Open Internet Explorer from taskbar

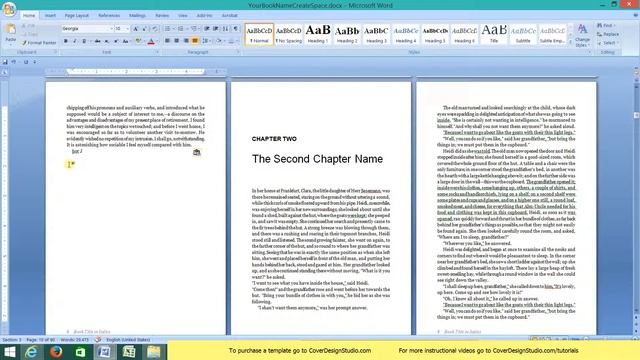pos(31,352)
